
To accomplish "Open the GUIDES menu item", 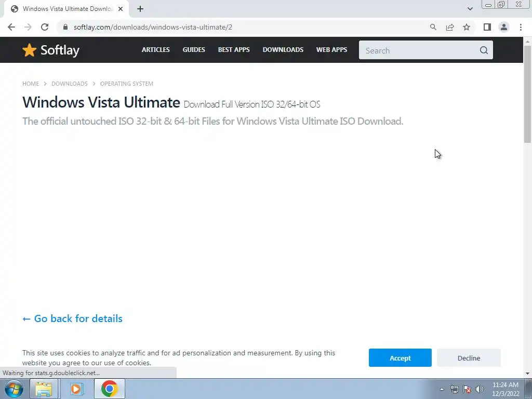I will (194, 49).
